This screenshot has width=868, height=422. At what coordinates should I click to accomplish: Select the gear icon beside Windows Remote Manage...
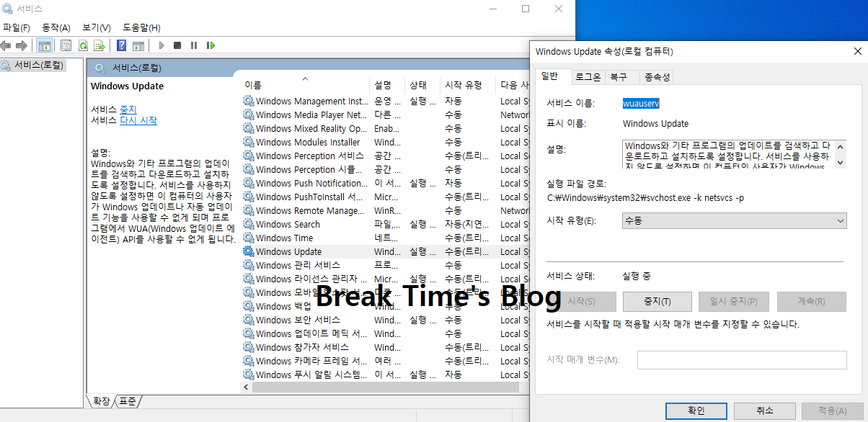[249, 210]
